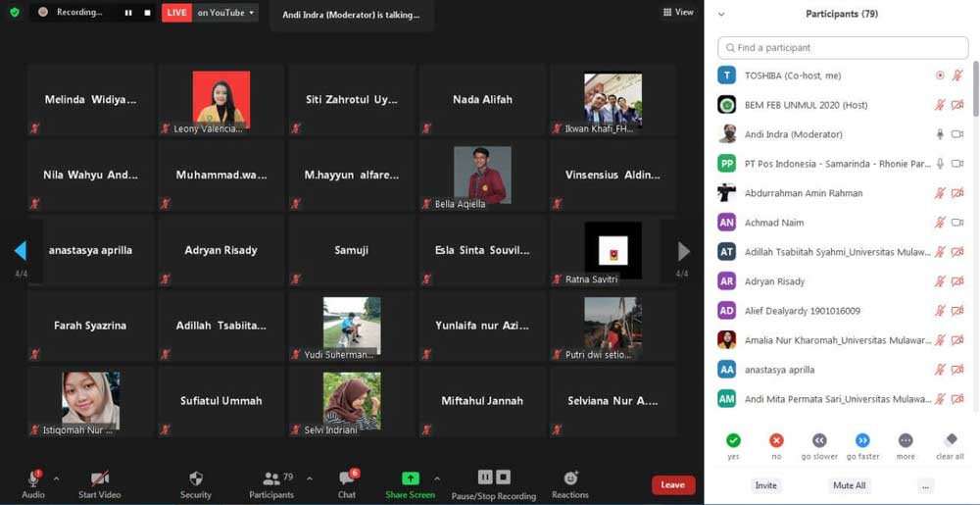Toggle PT Pos Indonesia microphone icon
980x505 pixels.
pyautogui.click(x=940, y=164)
